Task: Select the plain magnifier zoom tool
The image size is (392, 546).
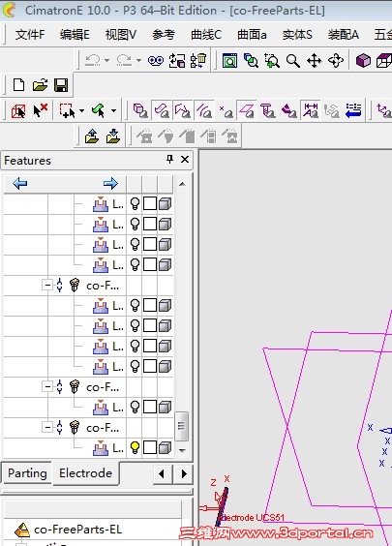Action: 293,61
